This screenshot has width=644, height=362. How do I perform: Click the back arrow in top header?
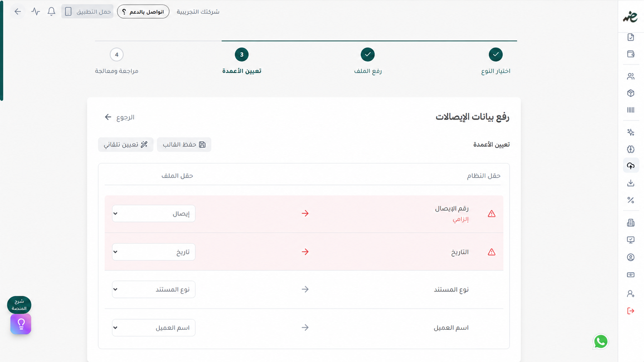point(18,12)
